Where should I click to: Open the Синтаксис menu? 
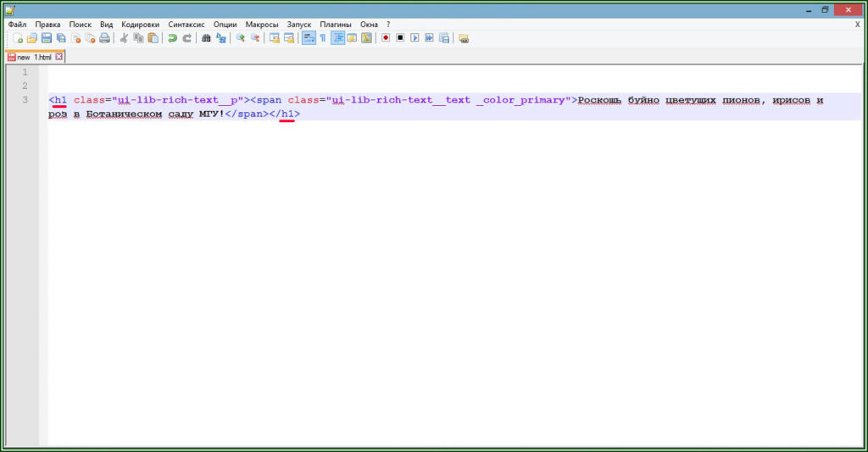186,25
